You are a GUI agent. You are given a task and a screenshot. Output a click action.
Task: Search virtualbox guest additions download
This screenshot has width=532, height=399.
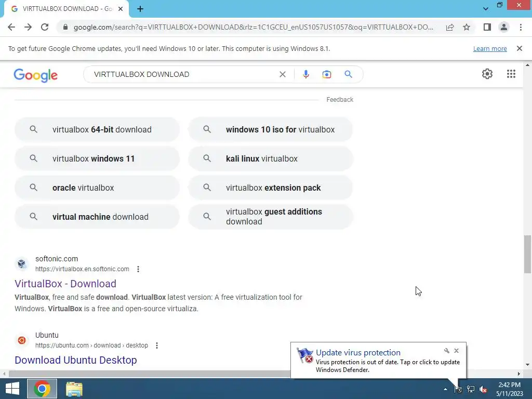point(271,217)
